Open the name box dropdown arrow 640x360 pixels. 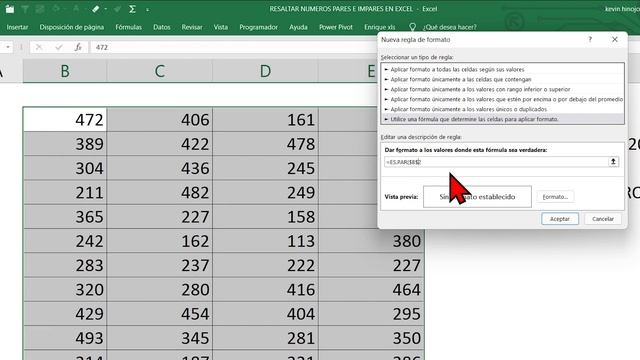click(8, 47)
